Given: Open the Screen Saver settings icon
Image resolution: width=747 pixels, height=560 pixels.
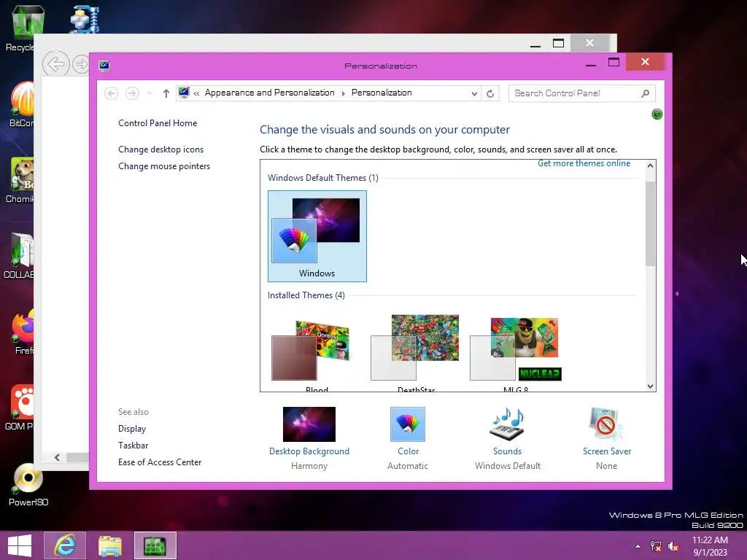Looking at the screenshot, I should [x=606, y=424].
